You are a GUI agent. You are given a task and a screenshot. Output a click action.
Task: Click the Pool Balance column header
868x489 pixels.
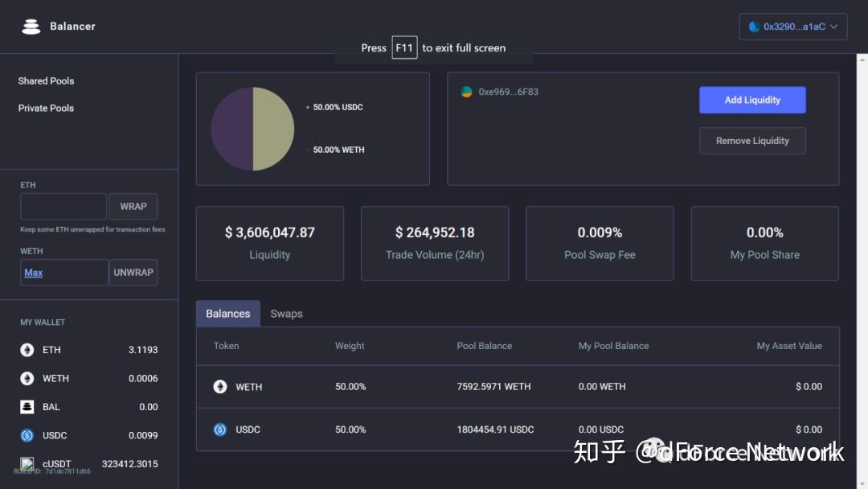[484, 346]
